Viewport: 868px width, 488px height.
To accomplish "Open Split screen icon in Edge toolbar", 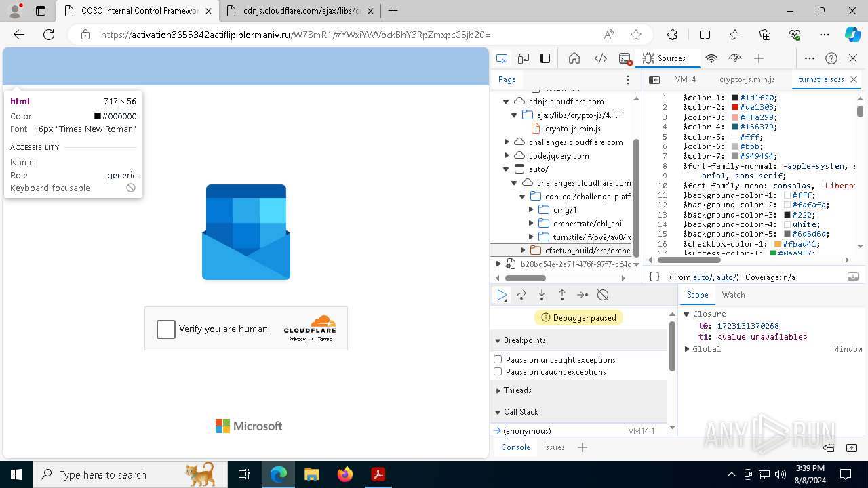I will click(x=705, y=35).
